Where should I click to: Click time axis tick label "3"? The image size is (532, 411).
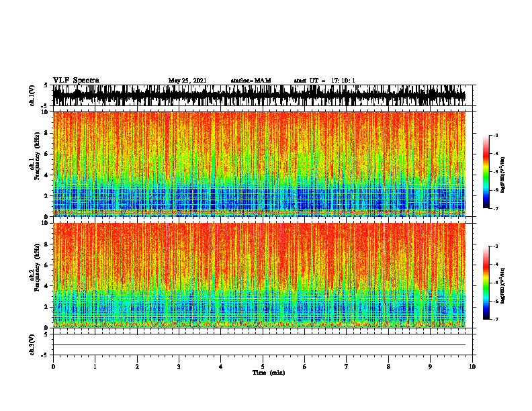click(179, 367)
